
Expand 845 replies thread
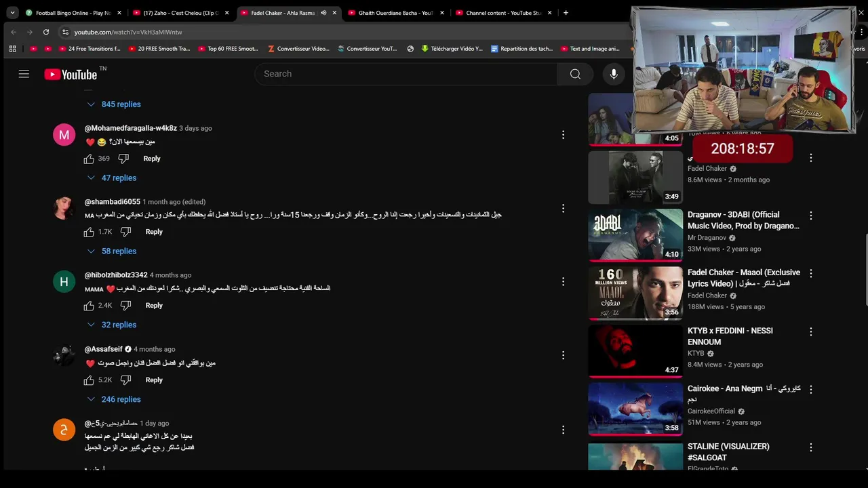pyautogui.click(x=113, y=104)
